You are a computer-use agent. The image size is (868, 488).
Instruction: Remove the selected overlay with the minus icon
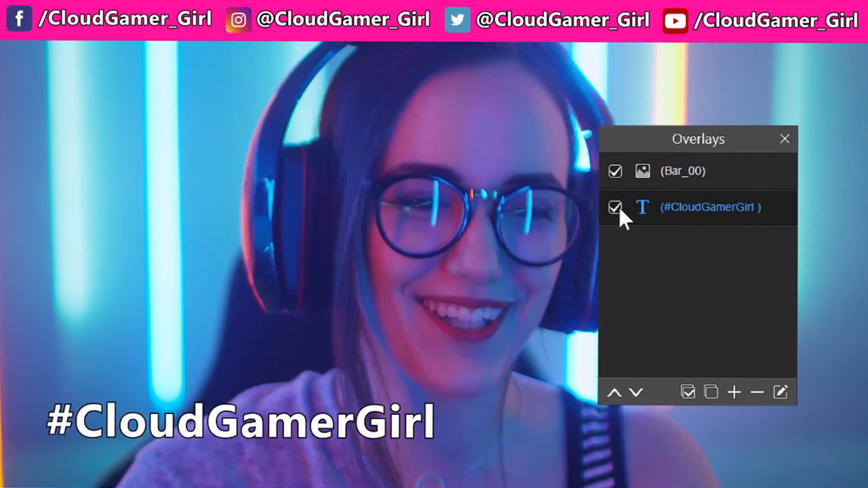(757, 392)
